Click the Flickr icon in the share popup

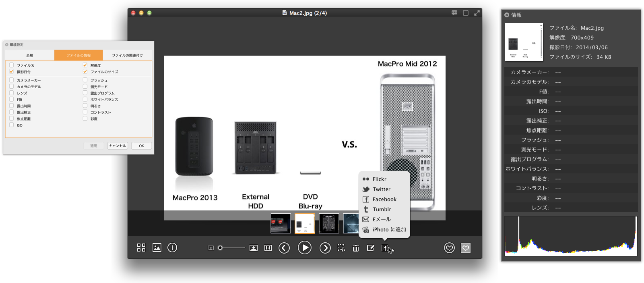pos(366,179)
